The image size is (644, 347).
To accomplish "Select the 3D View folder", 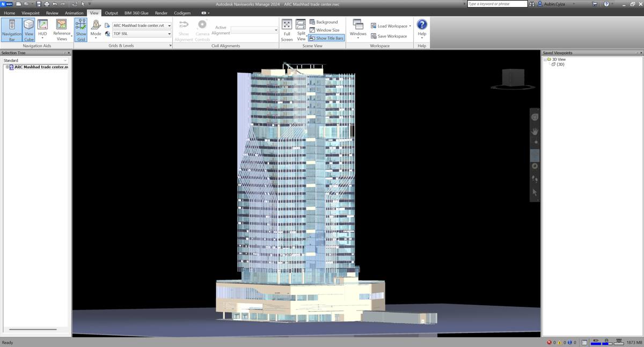I will (559, 60).
